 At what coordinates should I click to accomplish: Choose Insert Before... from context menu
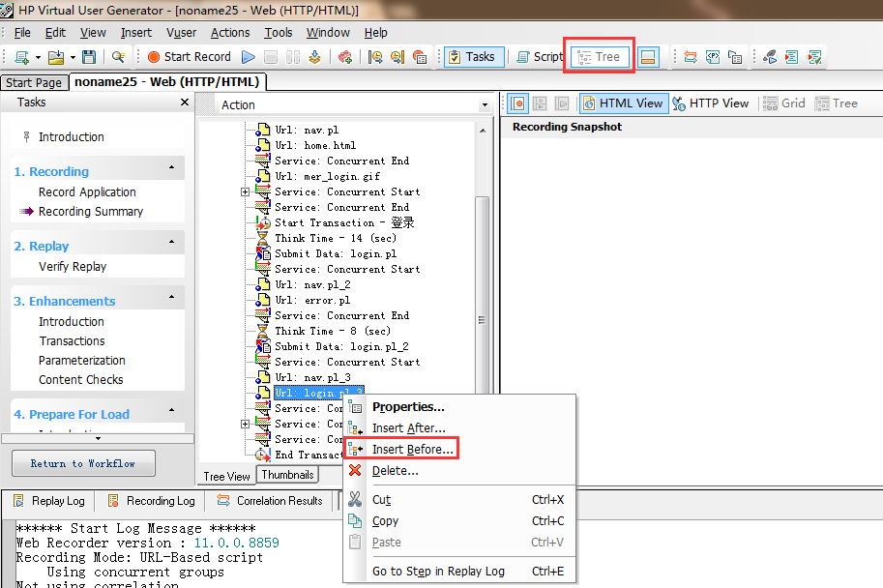413,450
